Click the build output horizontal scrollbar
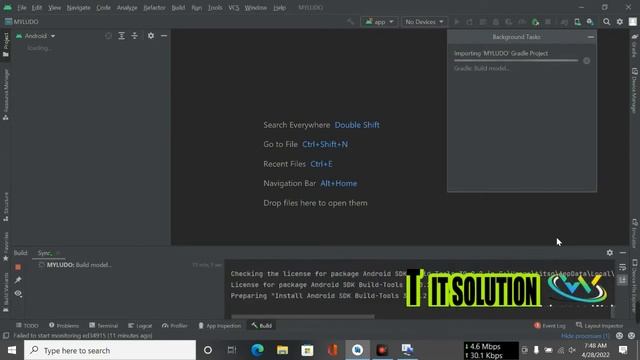Viewport: 640px width, 360px height. point(302,316)
